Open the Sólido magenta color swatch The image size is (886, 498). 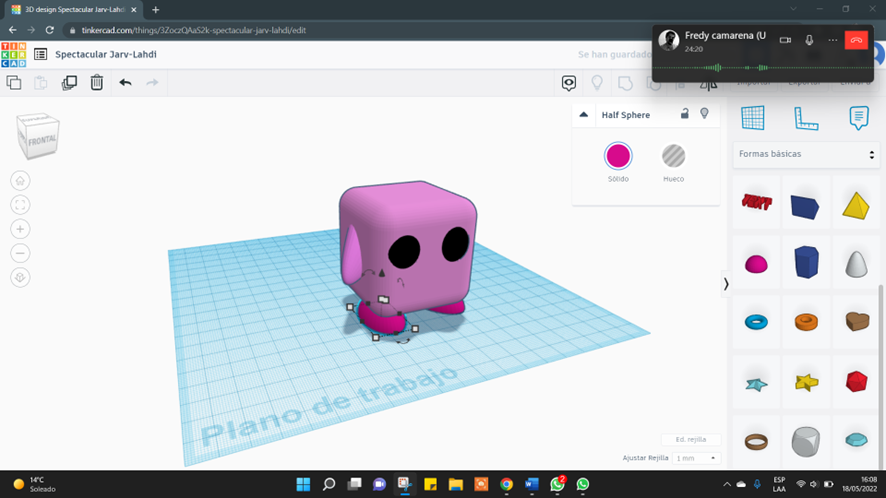click(x=618, y=156)
